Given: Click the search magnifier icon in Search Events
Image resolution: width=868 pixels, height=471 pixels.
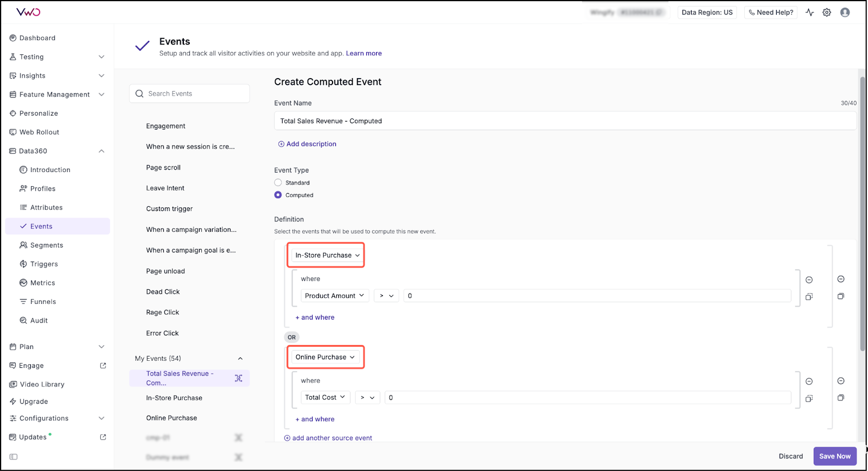Looking at the screenshot, I should (x=139, y=94).
